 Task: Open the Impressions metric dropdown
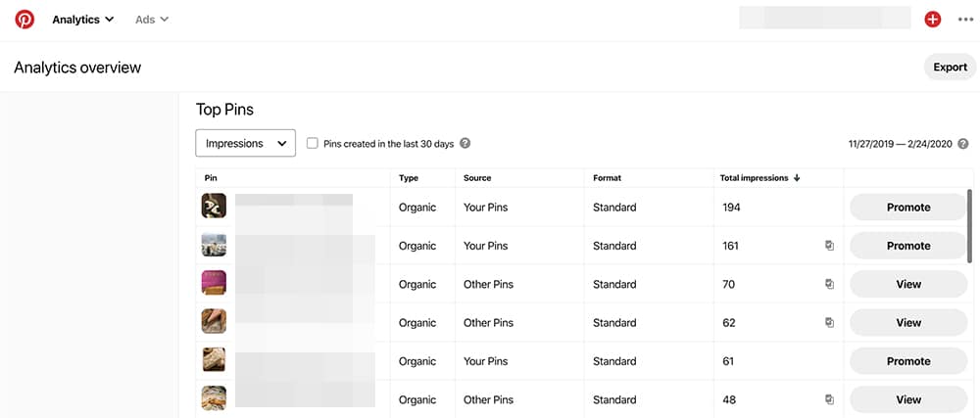click(x=246, y=143)
